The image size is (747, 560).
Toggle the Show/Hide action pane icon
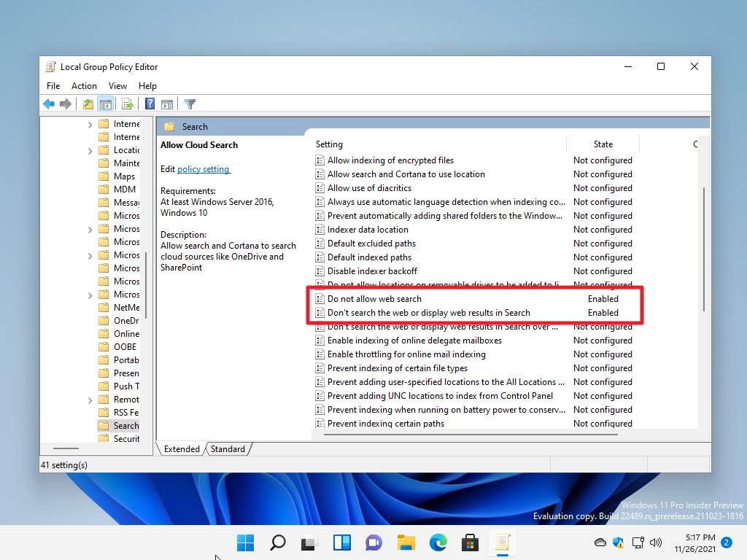(x=167, y=104)
